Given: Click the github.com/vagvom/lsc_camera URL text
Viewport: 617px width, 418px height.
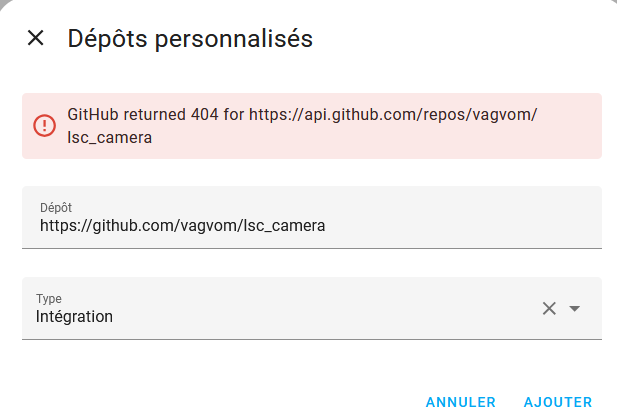Looking at the screenshot, I should click(182, 226).
